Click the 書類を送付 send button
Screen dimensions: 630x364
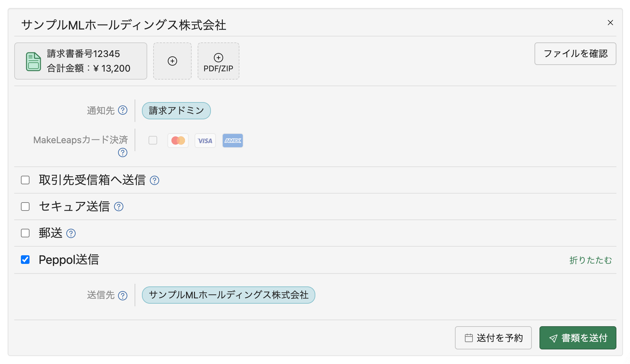click(578, 338)
